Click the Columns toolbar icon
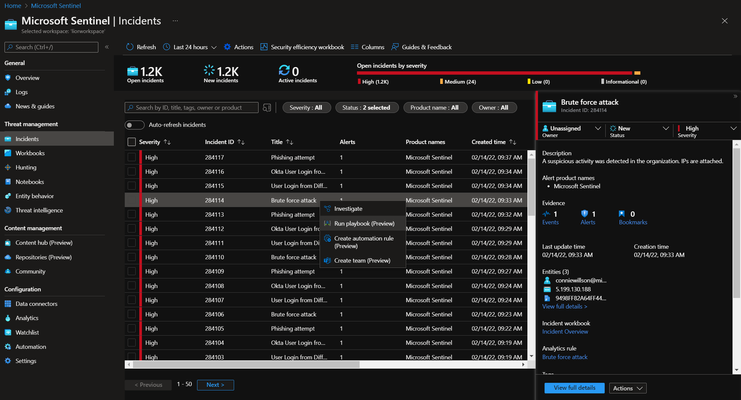The width and height of the screenshot is (741, 400). (x=354, y=47)
